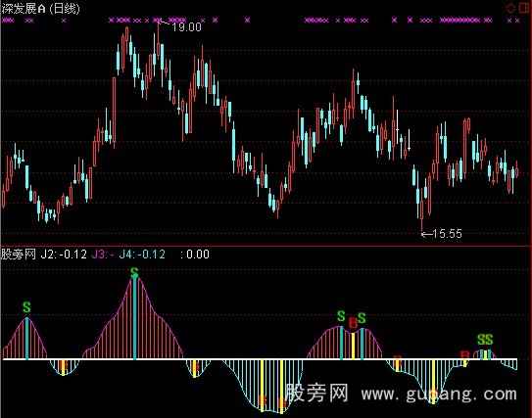
Task: Click the green SS double sell marker
Action: 485,340
